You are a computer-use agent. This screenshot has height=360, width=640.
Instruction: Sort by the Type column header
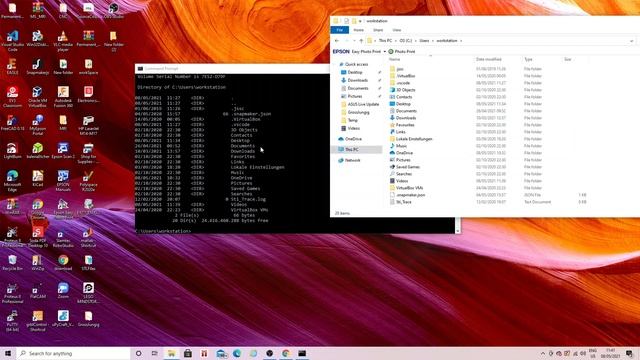(x=528, y=60)
